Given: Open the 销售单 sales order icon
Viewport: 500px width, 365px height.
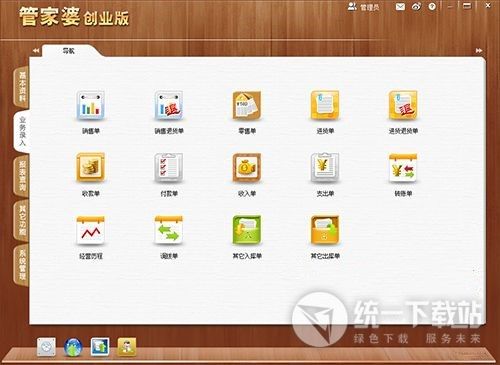Looking at the screenshot, I should [90, 106].
